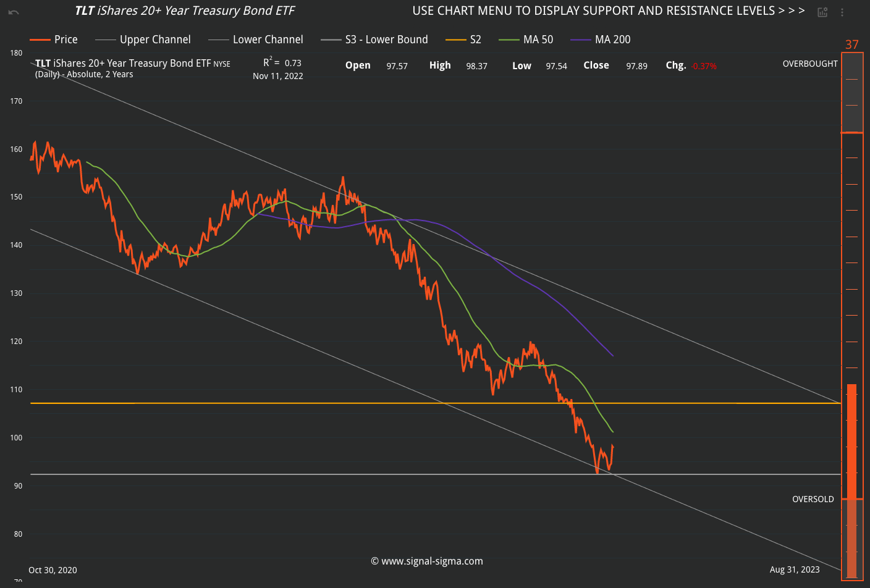Click the www.signal-sigma.com copyright text
Screen dimensions: 870x588
pyautogui.click(x=427, y=561)
